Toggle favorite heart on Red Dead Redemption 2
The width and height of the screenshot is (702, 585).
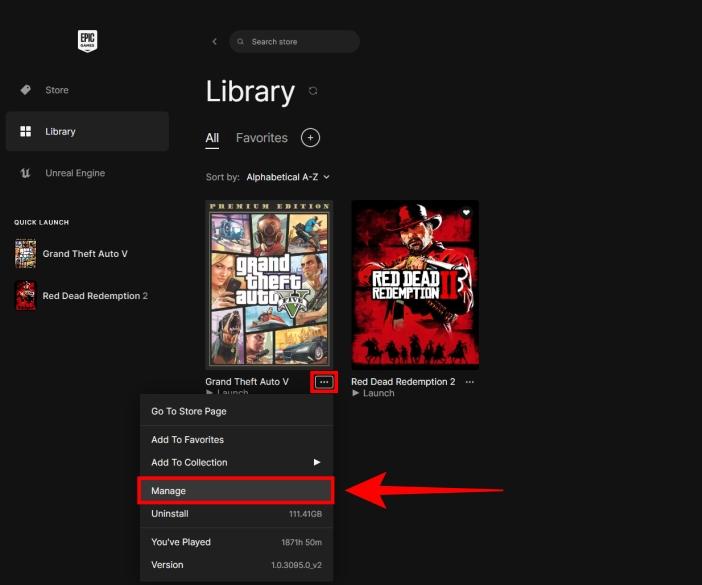[466, 212]
